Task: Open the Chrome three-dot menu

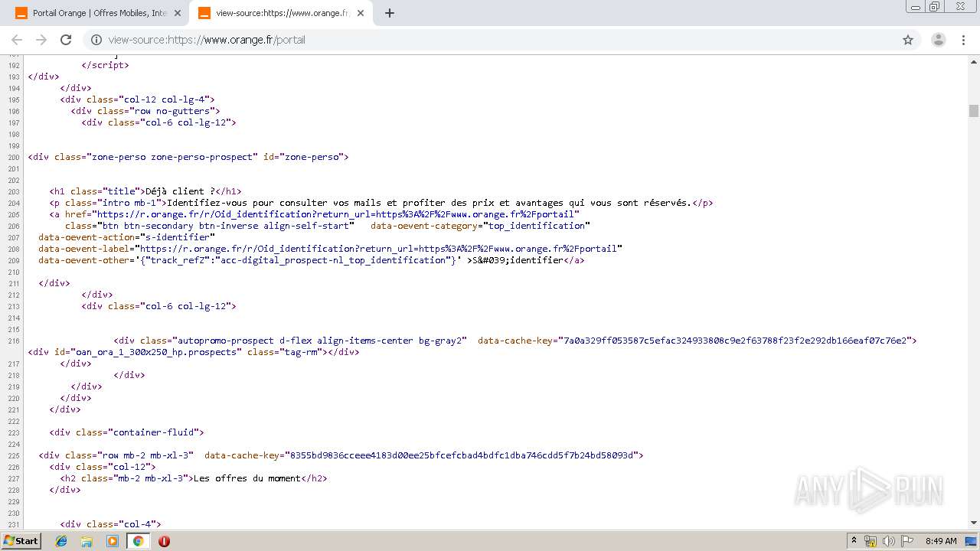Action: (964, 40)
